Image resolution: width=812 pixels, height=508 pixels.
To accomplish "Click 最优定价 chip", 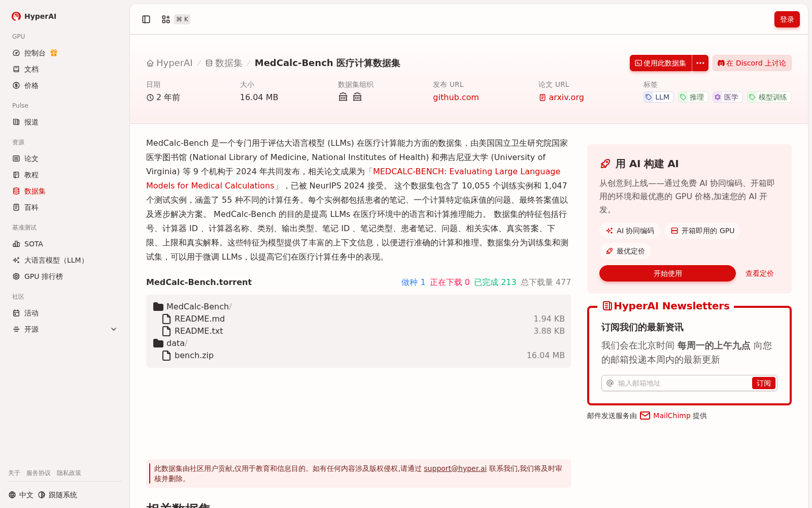I will point(625,251).
